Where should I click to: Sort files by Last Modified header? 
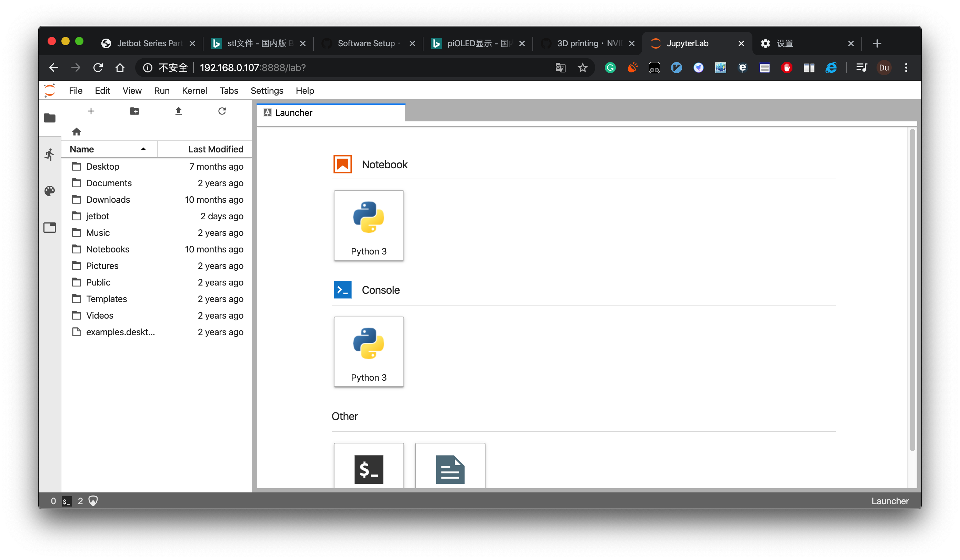pyautogui.click(x=215, y=149)
